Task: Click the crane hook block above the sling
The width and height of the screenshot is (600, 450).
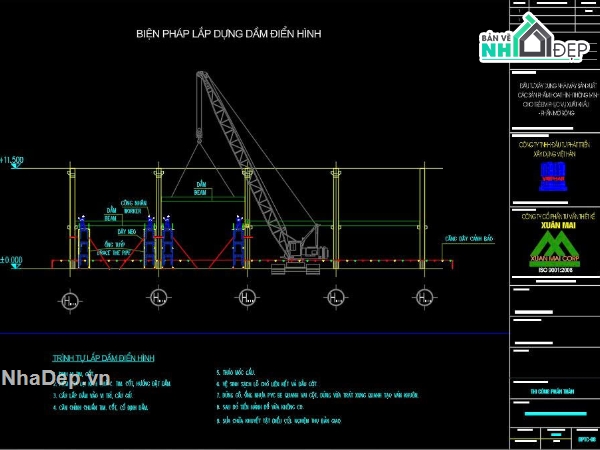Action: tap(199, 135)
